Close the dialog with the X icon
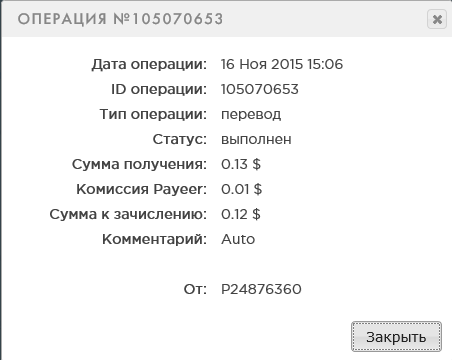Screen dimensions: 452x360 pyautogui.click(x=437, y=19)
